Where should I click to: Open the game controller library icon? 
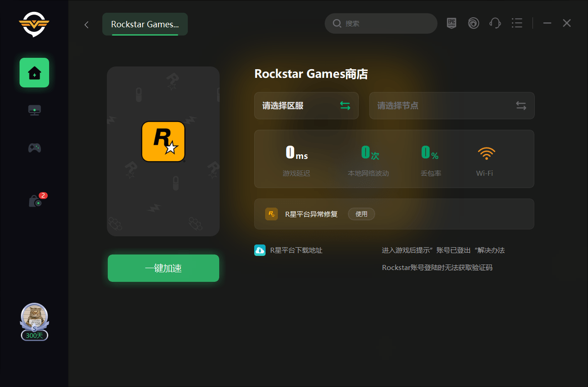35,148
